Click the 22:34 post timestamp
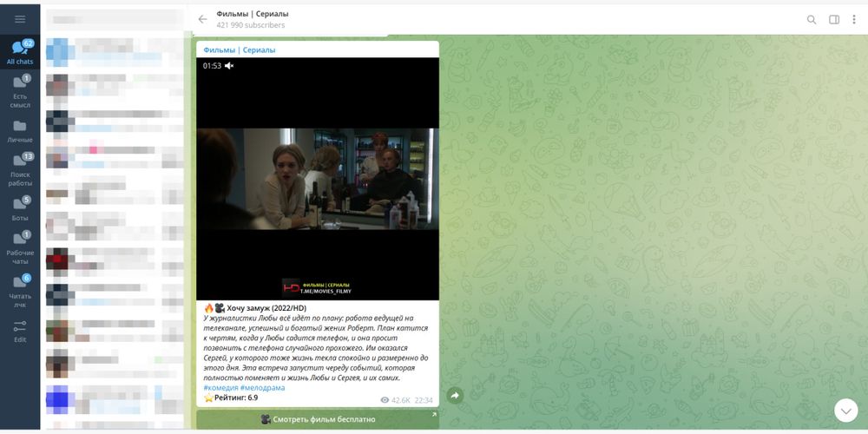 click(x=424, y=400)
